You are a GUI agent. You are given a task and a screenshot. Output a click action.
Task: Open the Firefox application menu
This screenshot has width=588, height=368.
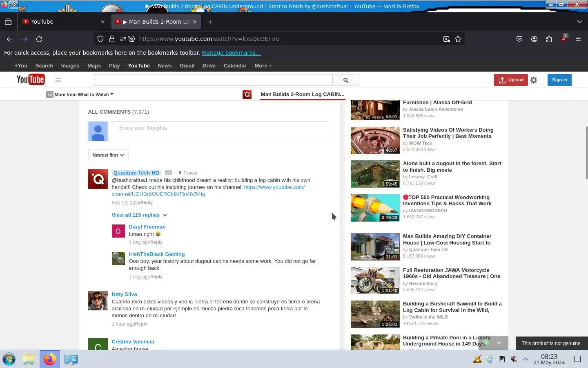click(578, 39)
